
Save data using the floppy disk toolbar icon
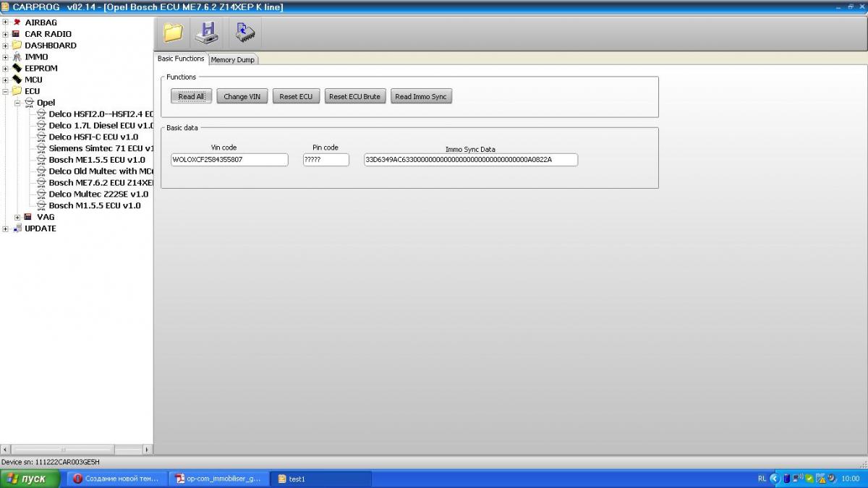(x=208, y=33)
